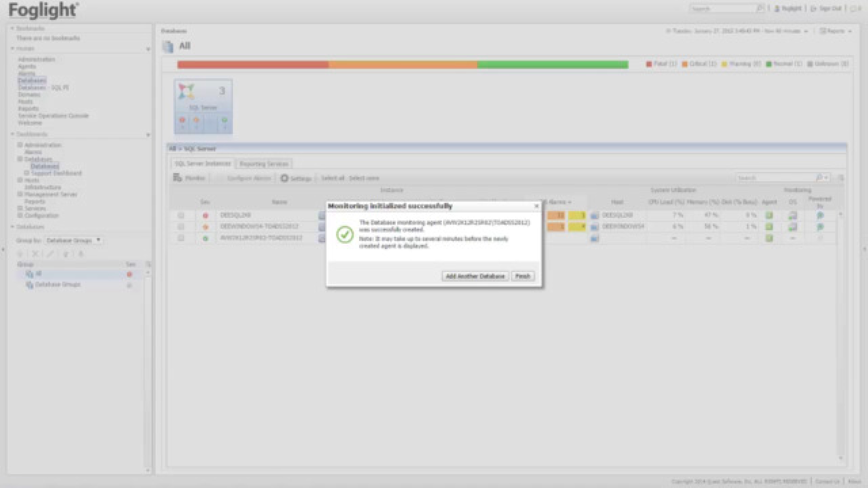Open Welcome under Homes
Image resolution: width=868 pixels, height=488 pixels.
click(30, 123)
